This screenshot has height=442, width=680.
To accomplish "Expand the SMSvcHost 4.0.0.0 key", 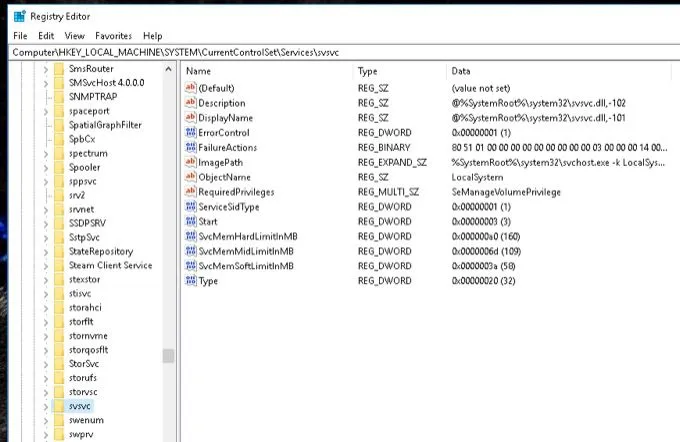I will (x=46, y=83).
